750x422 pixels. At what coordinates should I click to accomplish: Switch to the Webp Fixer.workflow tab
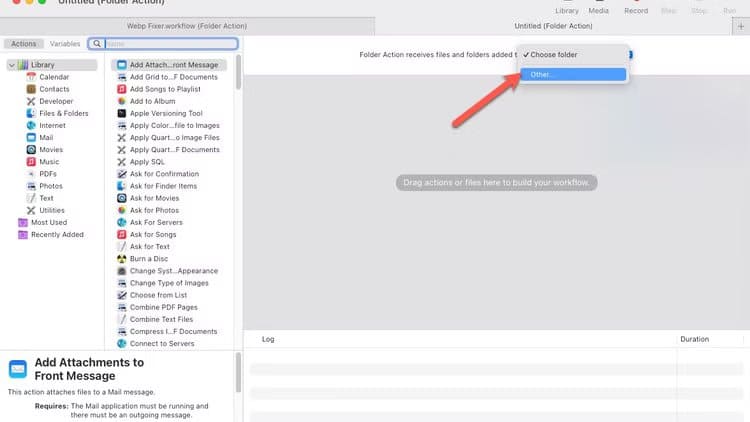pyautogui.click(x=187, y=26)
